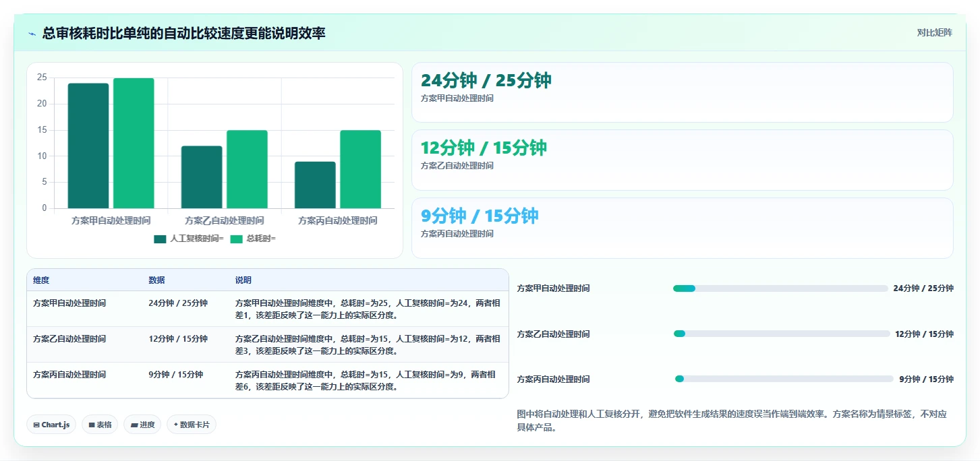
Task: Click the 方案丙 light green total bar
Action: (360, 169)
